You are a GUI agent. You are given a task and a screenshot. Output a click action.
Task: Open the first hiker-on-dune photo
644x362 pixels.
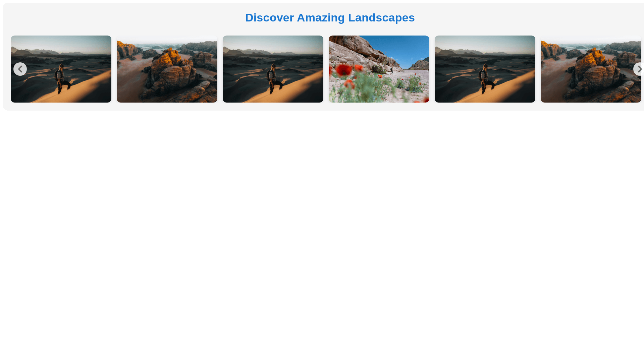tap(61, 69)
